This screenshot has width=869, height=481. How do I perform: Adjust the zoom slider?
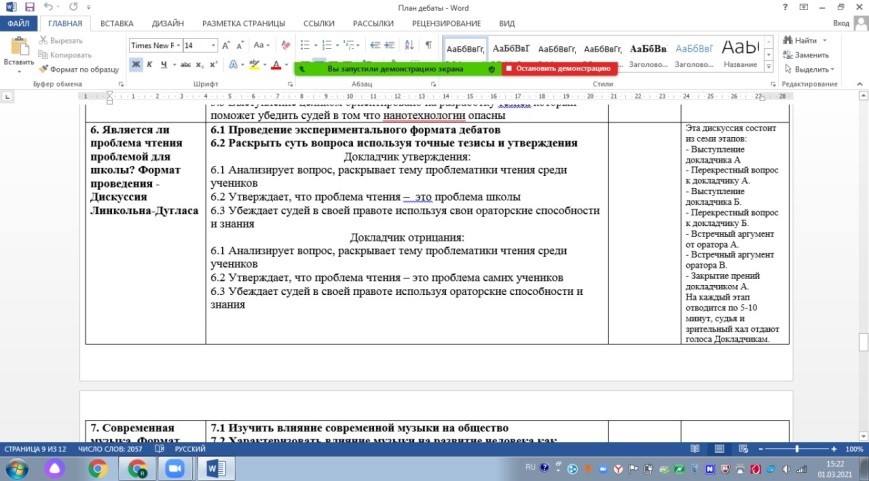coord(797,449)
